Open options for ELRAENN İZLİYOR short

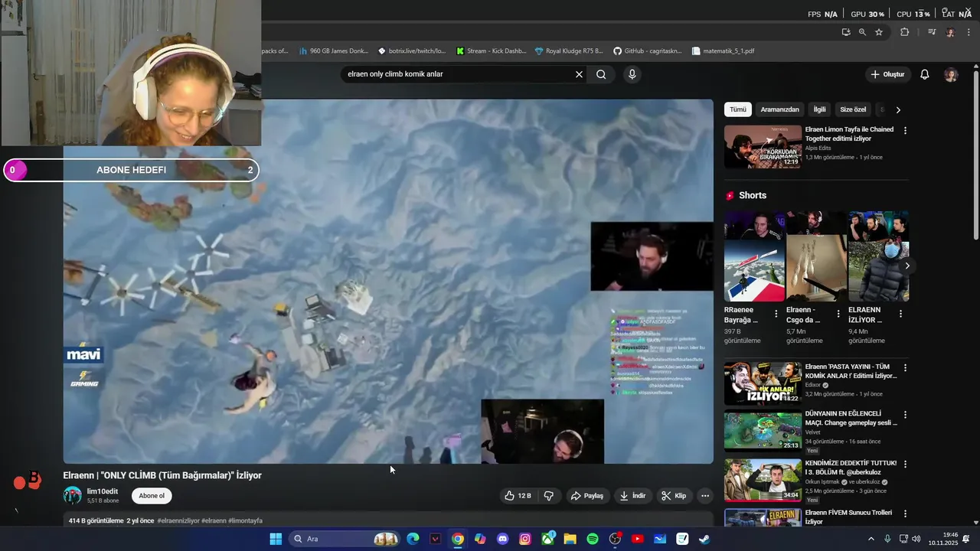point(900,314)
